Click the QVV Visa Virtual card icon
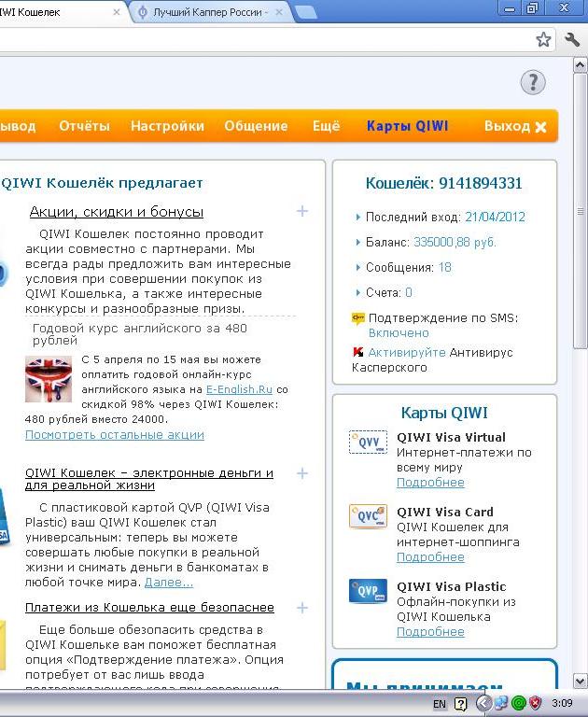588x717 pixels. coord(368,443)
